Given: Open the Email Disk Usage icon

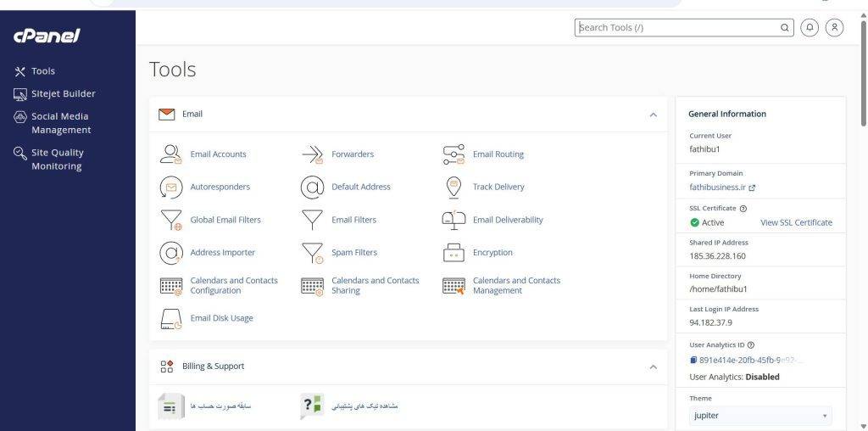Looking at the screenshot, I should 171,318.
